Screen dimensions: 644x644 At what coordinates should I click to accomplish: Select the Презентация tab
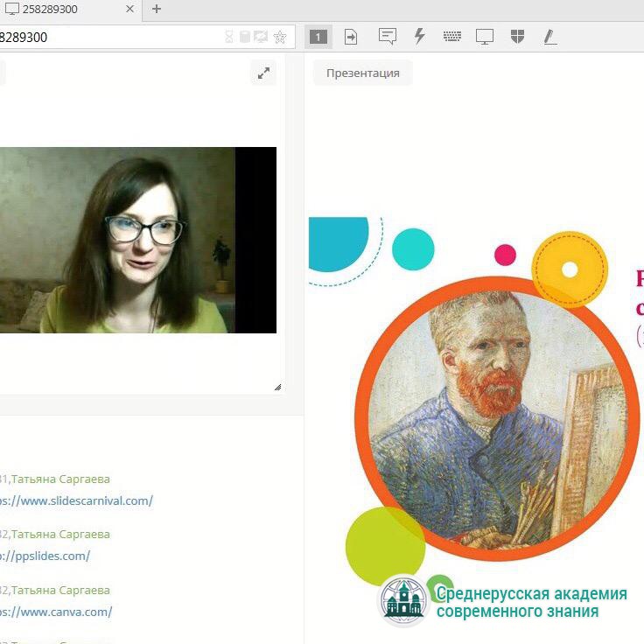[x=363, y=73]
